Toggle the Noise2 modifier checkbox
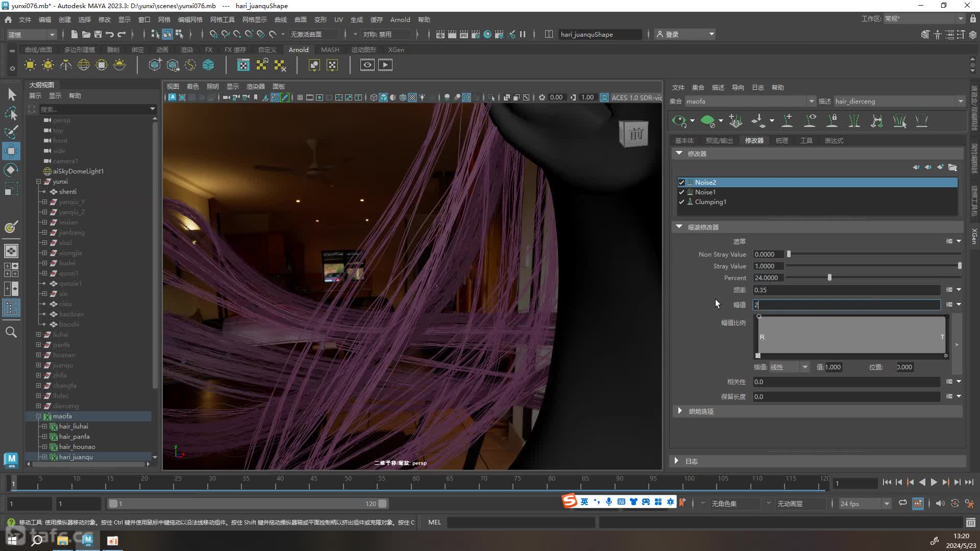Viewport: 980px width, 551px height. 681,183
